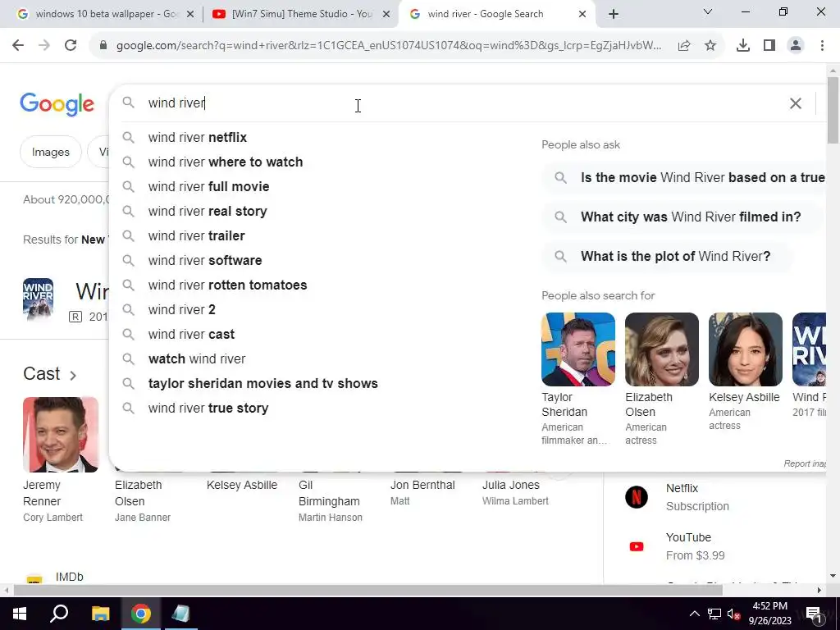Viewport: 840px width, 630px height.
Task: Click the muted volume tray icon
Action: 734,614
